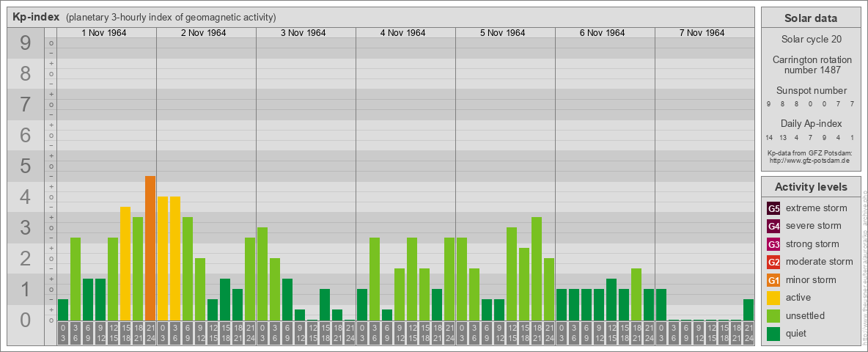868x352 pixels.
Task: Click the 'strong storm' legend label
Action: [812, 244]
